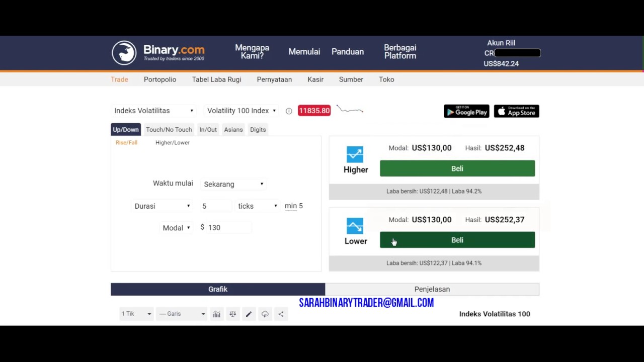
Task: Open the Toko menu
Action: pos(386,79)
